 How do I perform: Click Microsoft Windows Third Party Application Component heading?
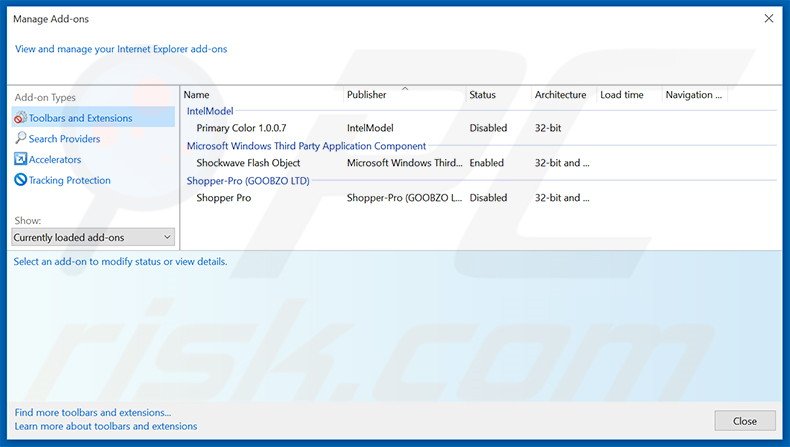[306, 146]
